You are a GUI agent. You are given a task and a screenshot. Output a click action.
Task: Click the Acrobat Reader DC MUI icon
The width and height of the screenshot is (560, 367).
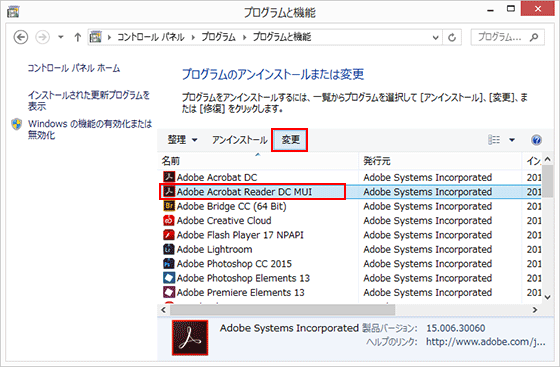coord(169,191)
